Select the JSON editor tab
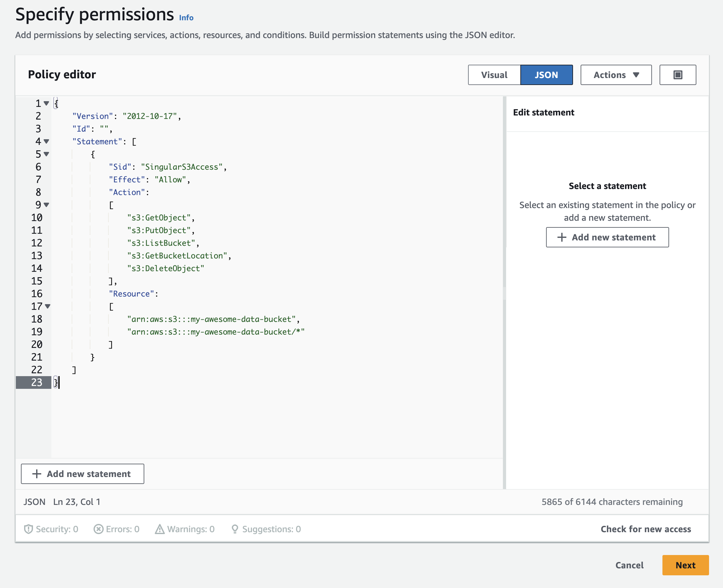Image resolution: width=723 pixels, height=588 pixels. [x=546, y=75]
